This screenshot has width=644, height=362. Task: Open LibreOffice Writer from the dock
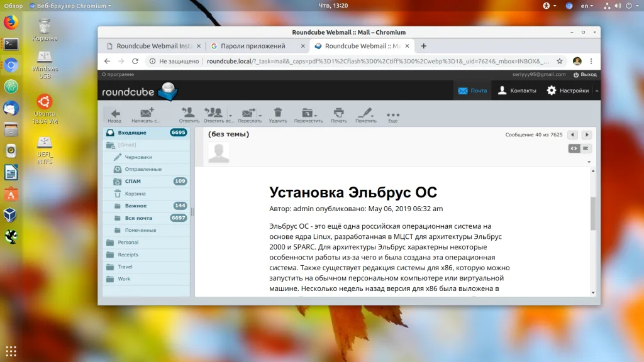pyautogui.click(x=11, y=172)
